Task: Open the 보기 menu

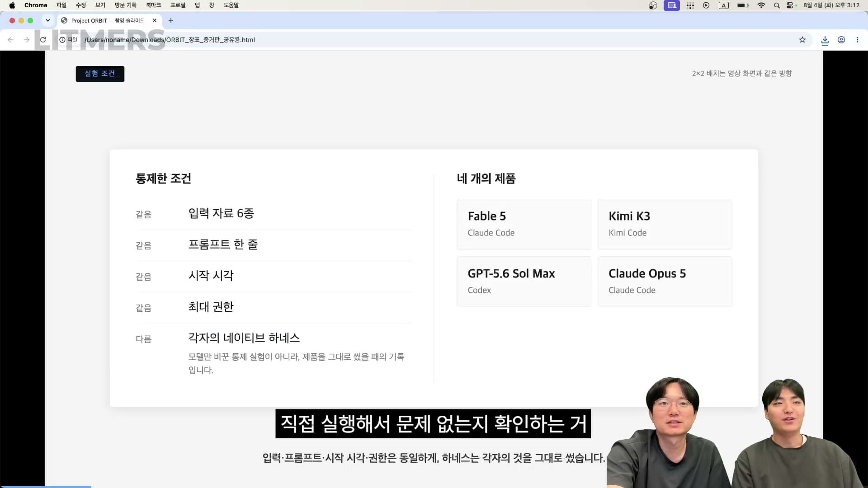Action: (100, 5)
